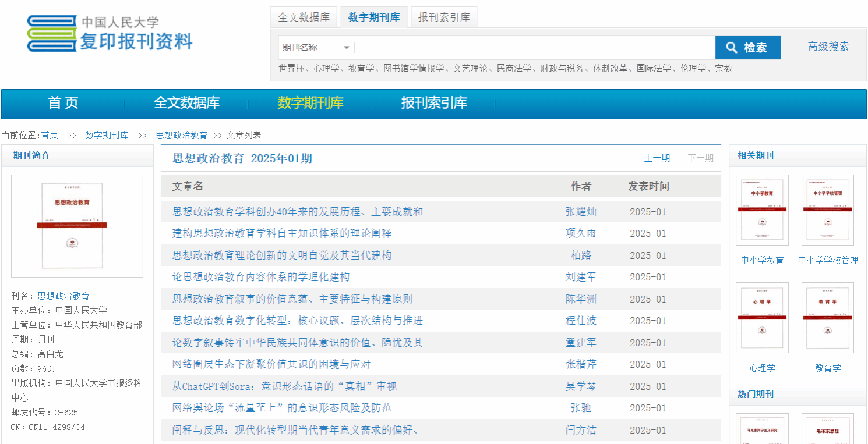The height and width of the screenshot is (444, 868).
Task: Open the 教育学 journal cover image
Action: pos(827,318)
